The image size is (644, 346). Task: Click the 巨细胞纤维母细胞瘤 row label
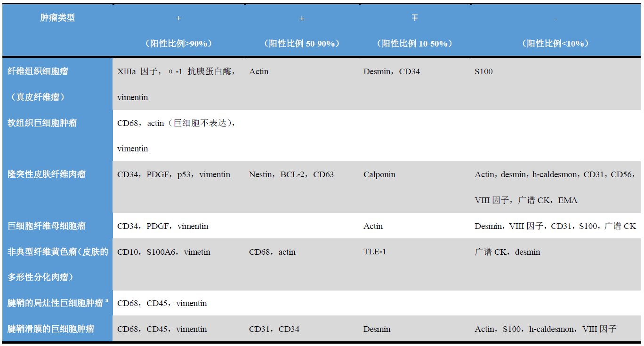(47, 226)
